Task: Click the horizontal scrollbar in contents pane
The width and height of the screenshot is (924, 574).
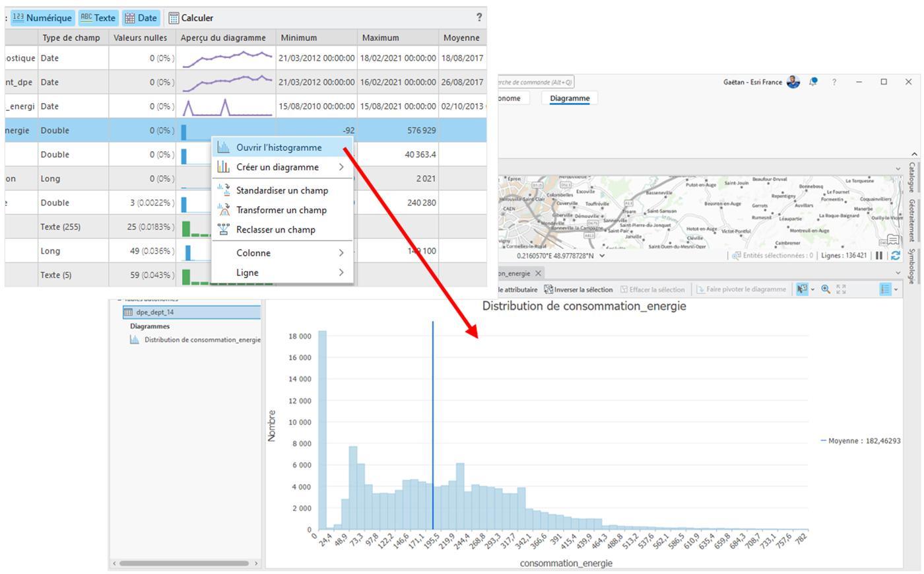Action: pyautogui.click(x=184, y=563)
